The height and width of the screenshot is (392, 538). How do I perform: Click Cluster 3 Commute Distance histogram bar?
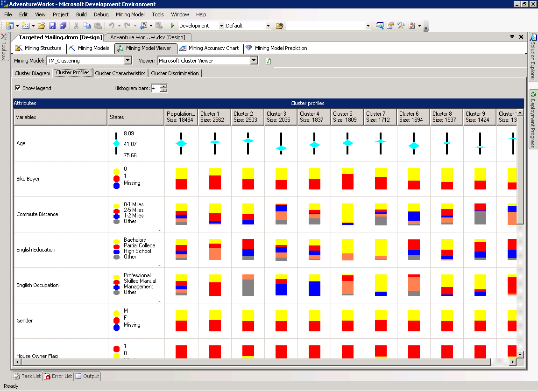coord(281,214)
